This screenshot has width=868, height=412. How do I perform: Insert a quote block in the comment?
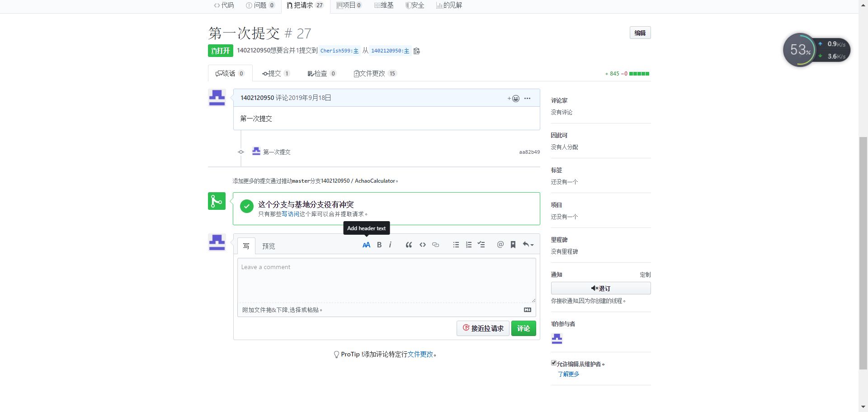coord(409,245)
